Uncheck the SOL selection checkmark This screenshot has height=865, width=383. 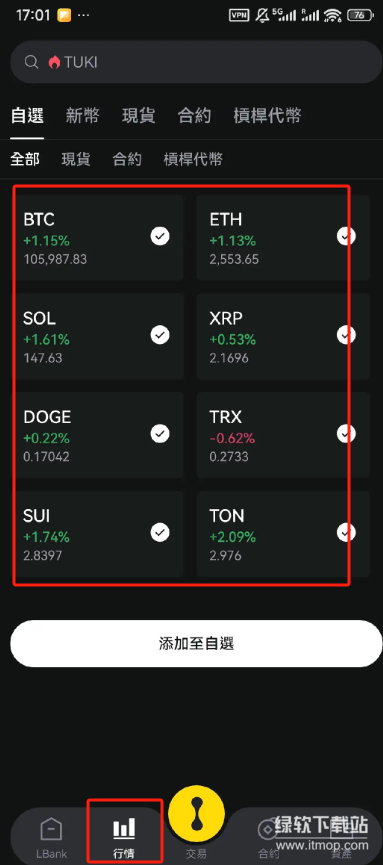pos(160,335)
